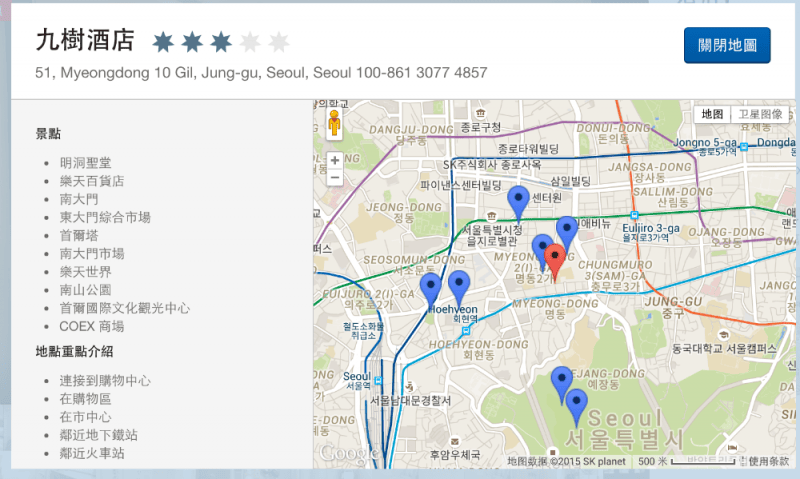Select 南大門市場 in attractions list
The height and width of the screenshot is (479, 800).
(92, 254)
